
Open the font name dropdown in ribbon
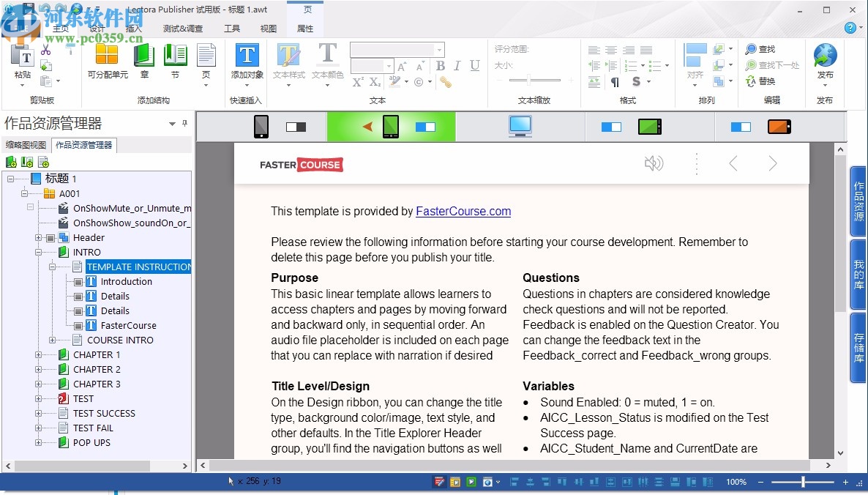point(439,50)
